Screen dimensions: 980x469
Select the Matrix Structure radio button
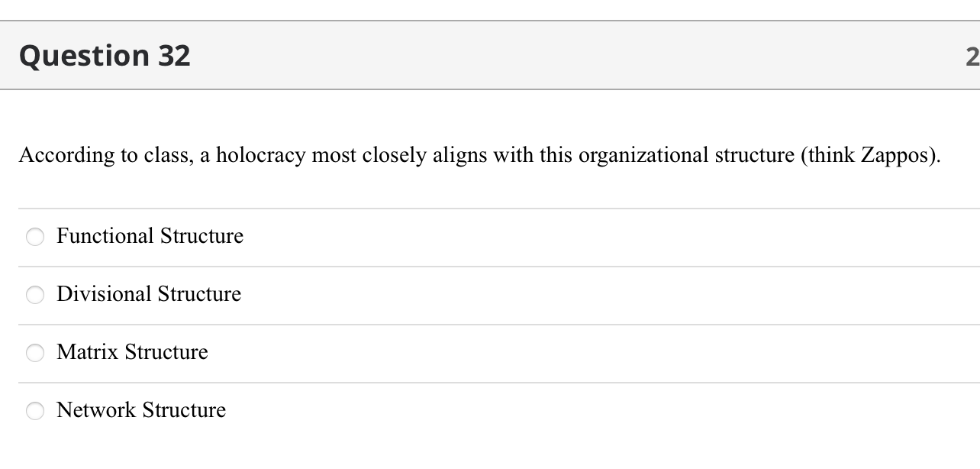(x=34, y=353)
